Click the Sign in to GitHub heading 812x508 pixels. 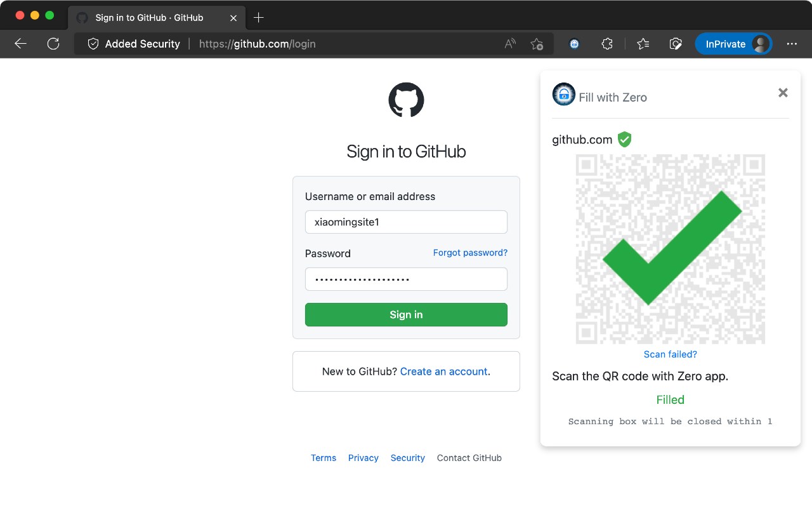pyautogui.click(x=406, y=152)
